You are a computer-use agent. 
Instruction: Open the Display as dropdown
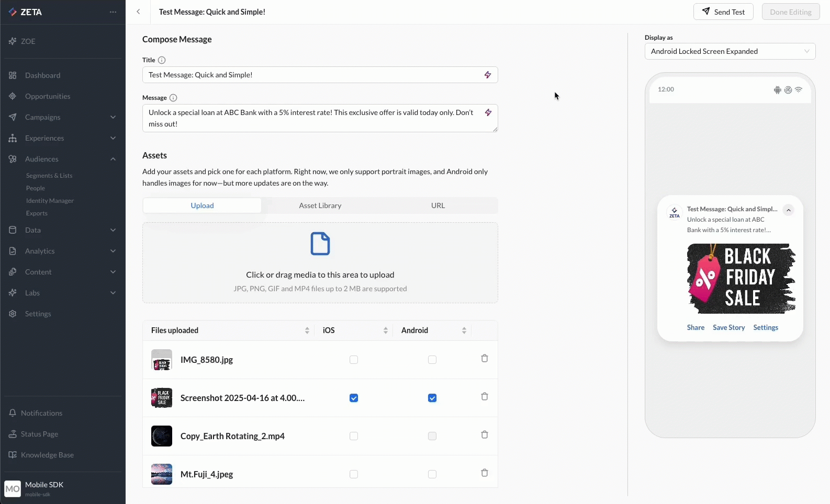point(730,51)
